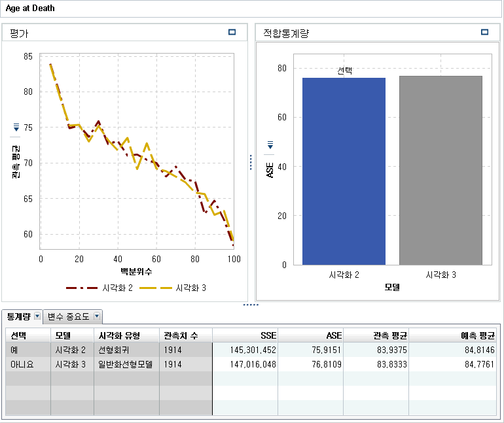Maximize the 평가 panel

point(232,32)
